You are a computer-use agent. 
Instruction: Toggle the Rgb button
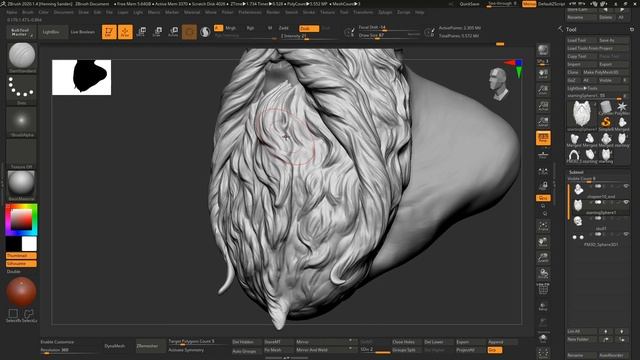coord(250,28)
